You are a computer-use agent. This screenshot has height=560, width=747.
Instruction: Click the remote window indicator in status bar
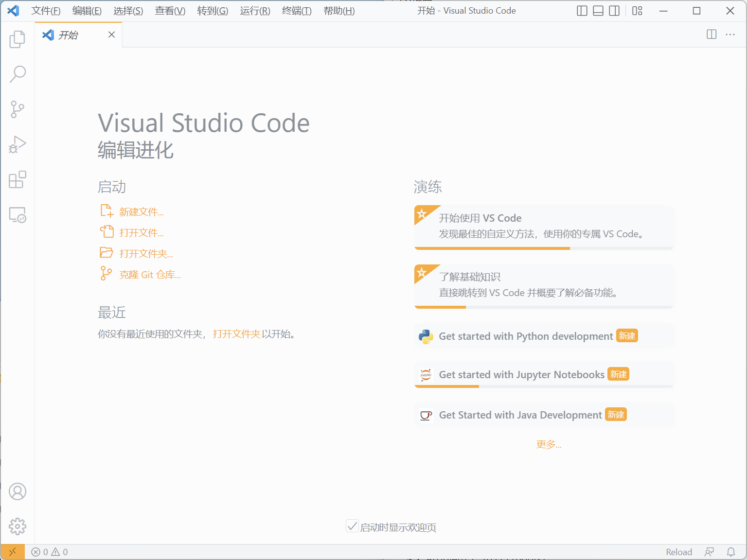tap(13, 552)
